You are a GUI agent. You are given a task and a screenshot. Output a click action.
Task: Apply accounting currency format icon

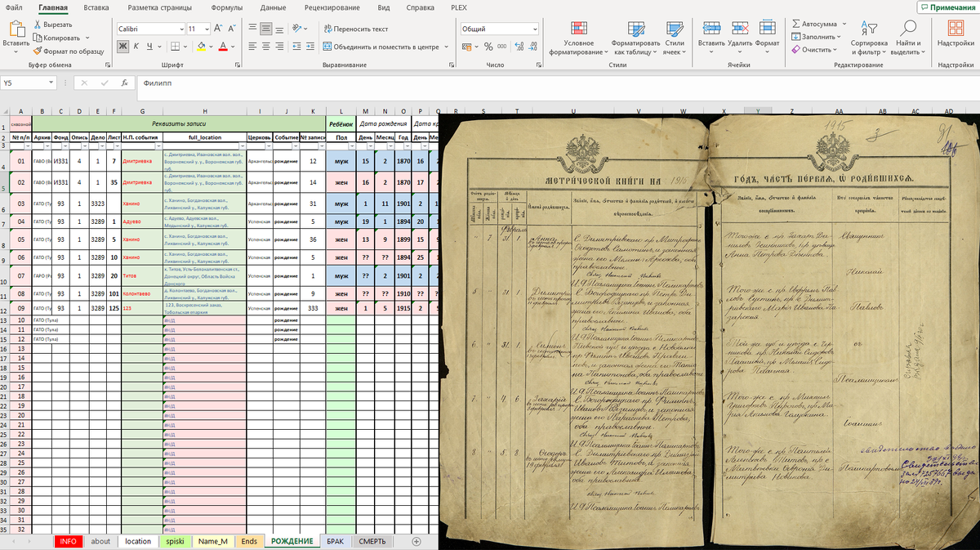coord(468,47)
